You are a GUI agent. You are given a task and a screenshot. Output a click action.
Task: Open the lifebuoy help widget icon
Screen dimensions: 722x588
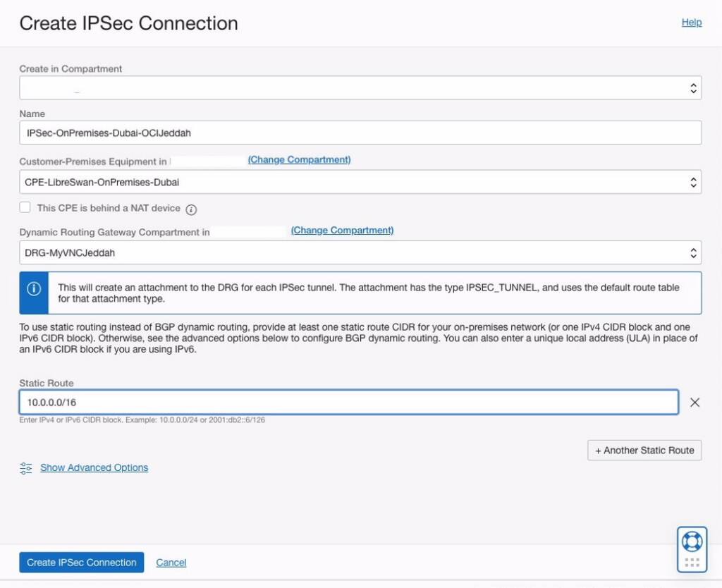pyautogui.click(x=692, y=540)
